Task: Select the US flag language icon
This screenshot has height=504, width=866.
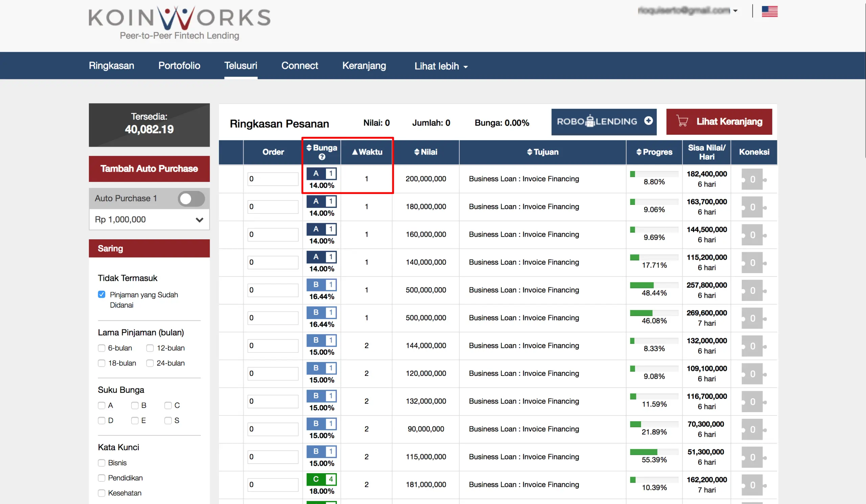Action: coord(770,11)
